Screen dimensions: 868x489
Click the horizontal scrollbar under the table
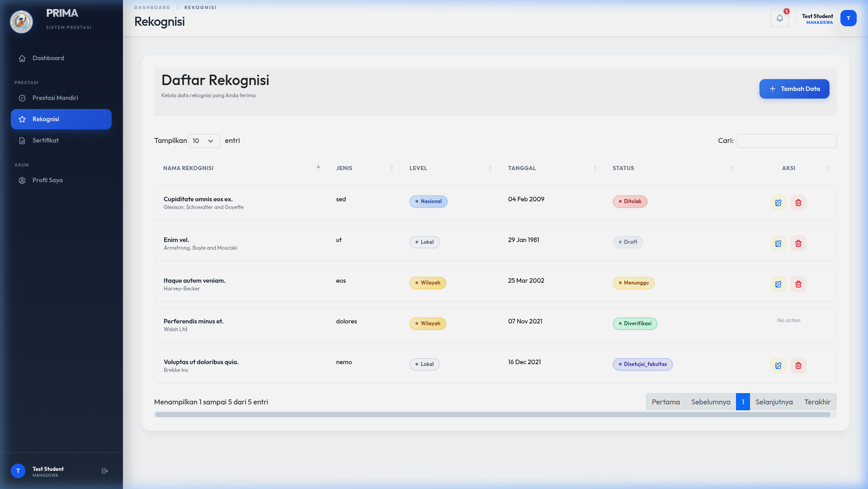tap(492, 414)
